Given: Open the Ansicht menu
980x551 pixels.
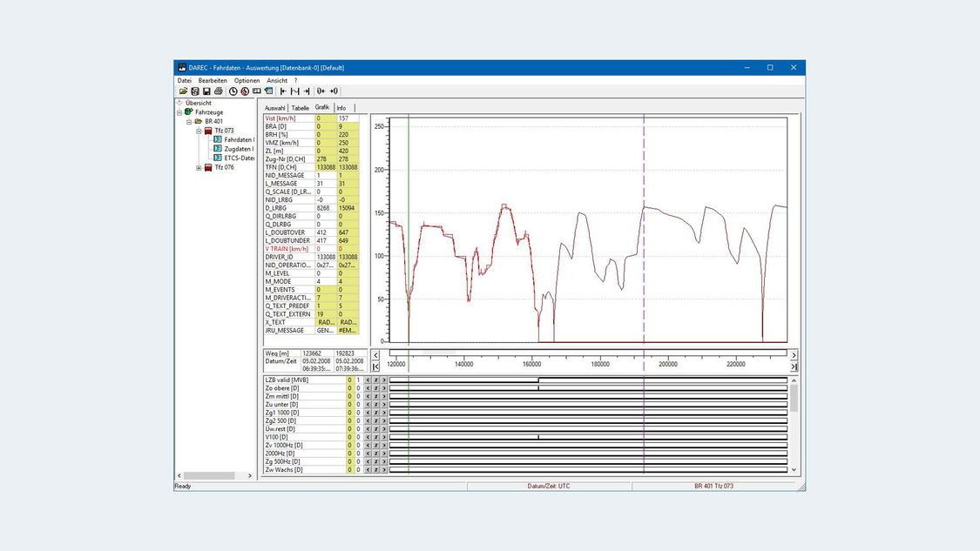Looking at the screenshot, I should (x=277, y=81).
